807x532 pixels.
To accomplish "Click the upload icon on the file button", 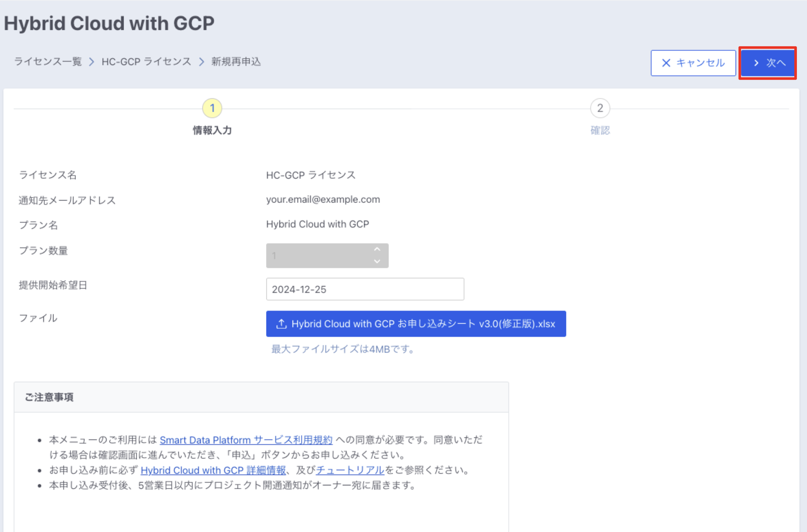I will [x=281, y=324].
